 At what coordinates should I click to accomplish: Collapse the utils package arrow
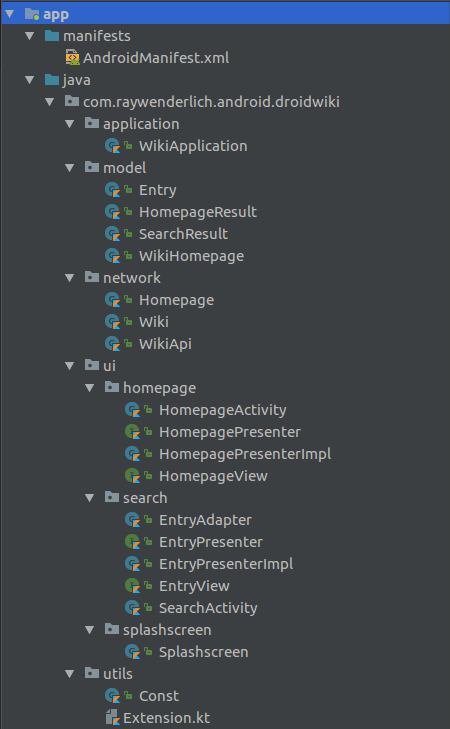(70, 674)
